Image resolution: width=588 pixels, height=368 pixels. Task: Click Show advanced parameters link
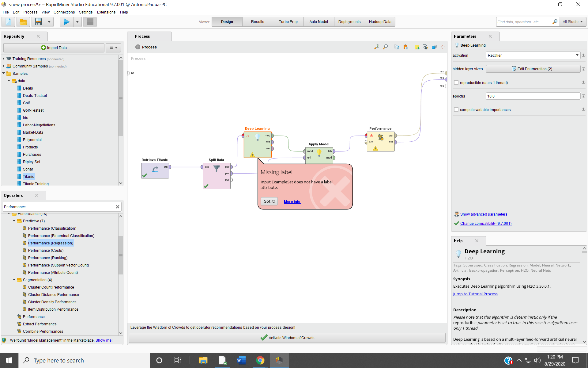[x=484, y=214]
